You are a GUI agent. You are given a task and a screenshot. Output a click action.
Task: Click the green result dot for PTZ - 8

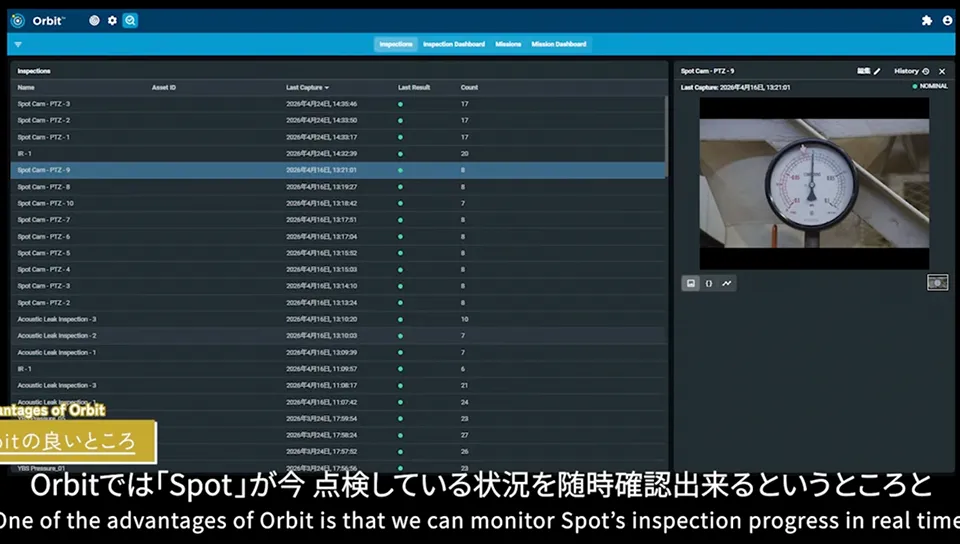(400, 187)
